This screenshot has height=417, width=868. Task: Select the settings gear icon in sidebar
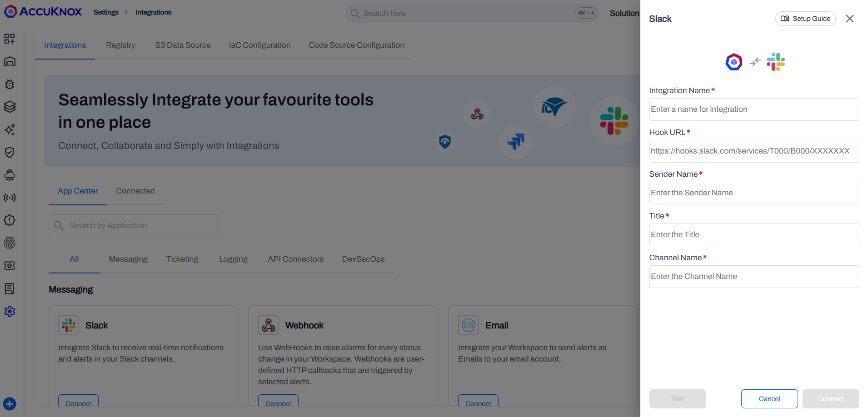[x=10, y=311]
